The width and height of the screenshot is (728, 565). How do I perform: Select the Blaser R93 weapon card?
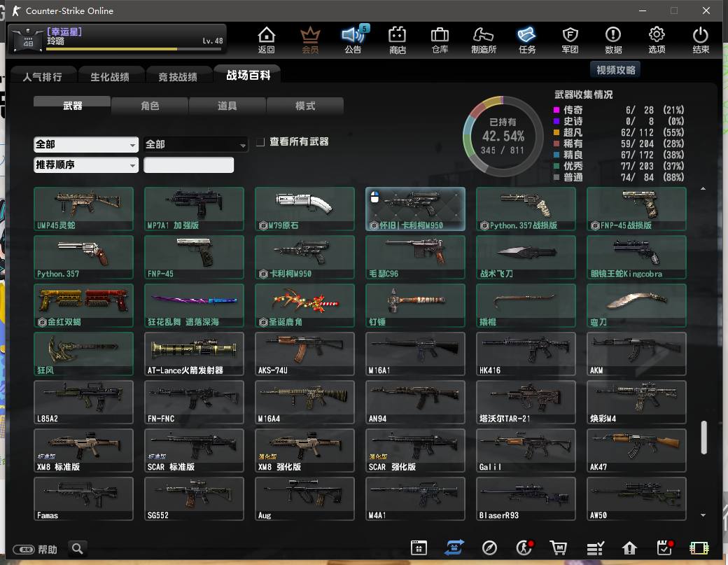526,498
